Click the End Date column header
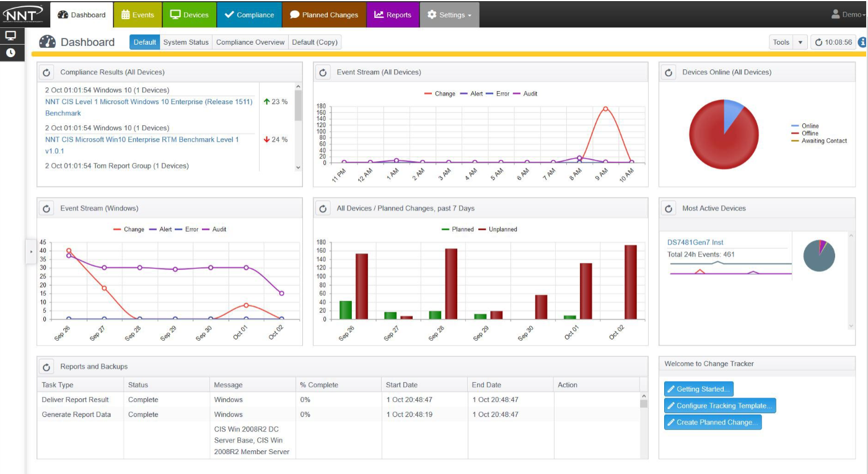The image size is (868, 474). point(510,385)
